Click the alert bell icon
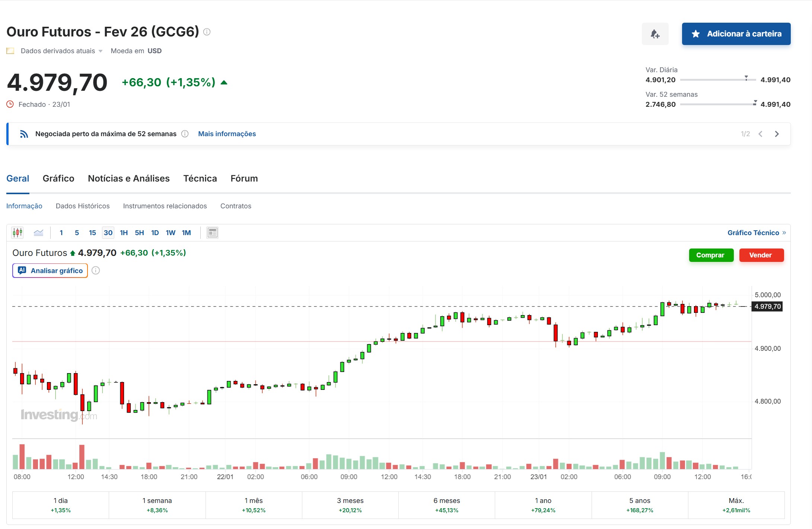Screen dimensions: 812x529 (655, 34)
